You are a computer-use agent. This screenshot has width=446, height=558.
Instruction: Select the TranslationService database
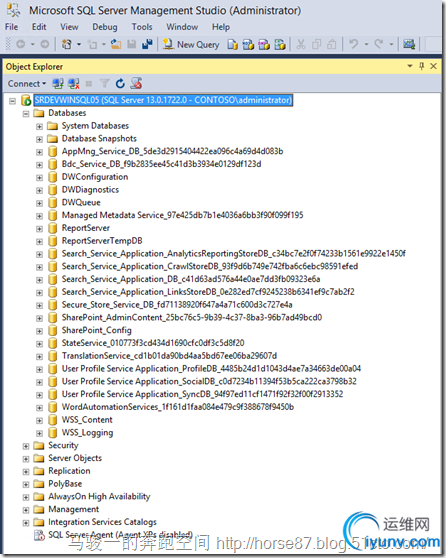pos(169,356)
